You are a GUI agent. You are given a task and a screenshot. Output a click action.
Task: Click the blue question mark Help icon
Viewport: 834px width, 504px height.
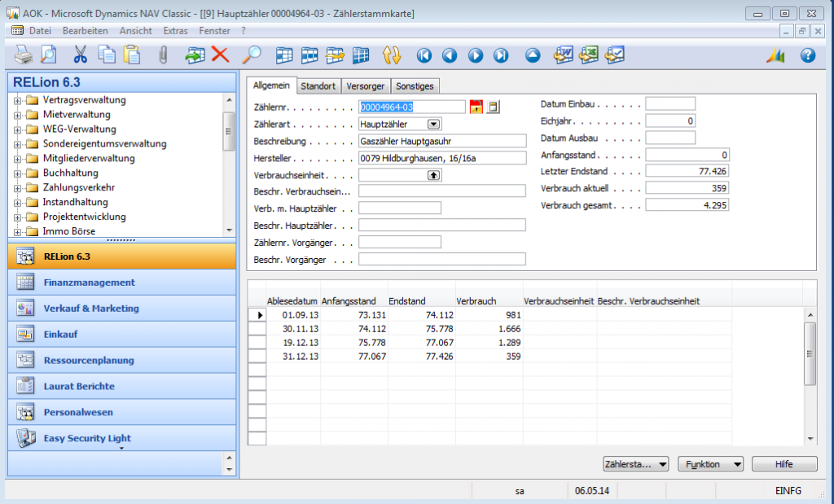tap(808, 55)
